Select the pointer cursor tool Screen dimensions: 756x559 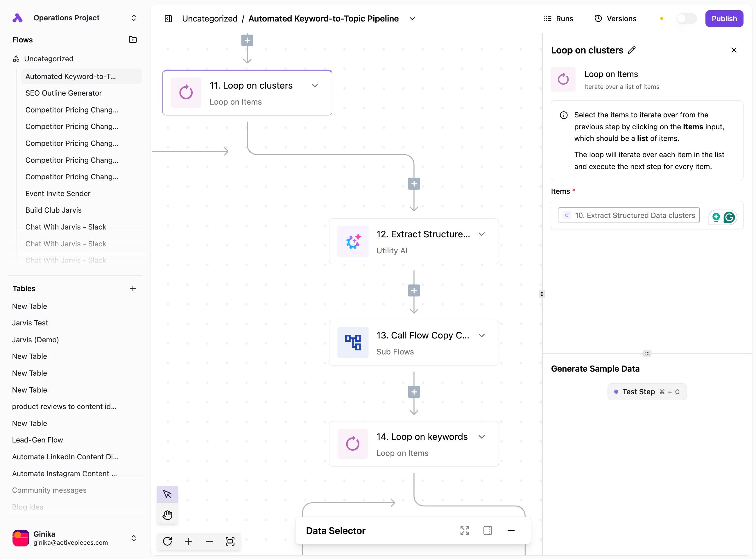(x=167, y=494)
